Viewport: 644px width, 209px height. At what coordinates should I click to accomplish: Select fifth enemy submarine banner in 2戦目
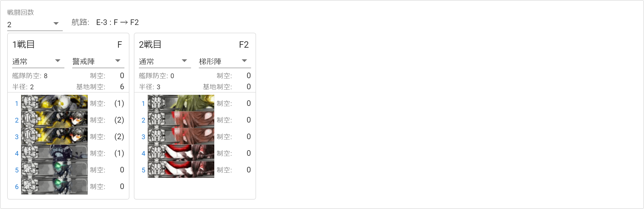click(181, 170)
